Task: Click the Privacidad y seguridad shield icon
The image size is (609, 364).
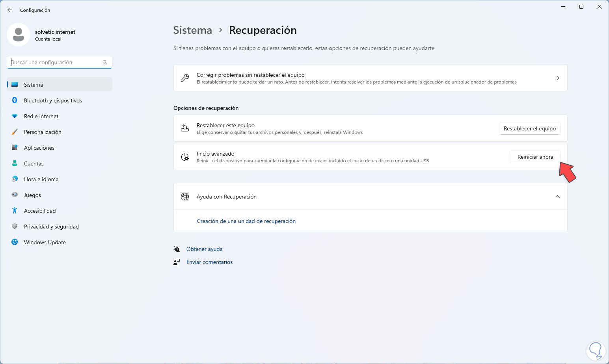Action: (x=15, y=227)
